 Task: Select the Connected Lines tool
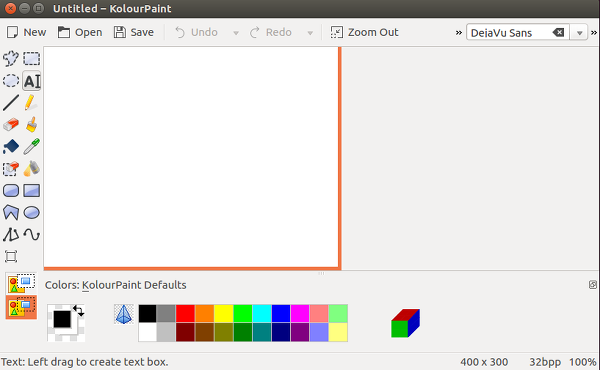[x=11, y=235]
